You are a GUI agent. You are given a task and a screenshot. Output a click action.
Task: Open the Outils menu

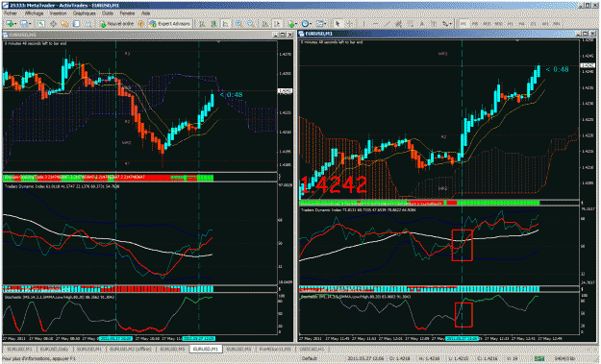click(108, 13)
